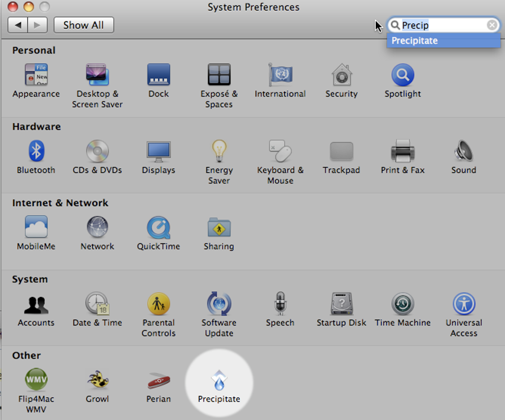Click the magnifying glass in search field
The height and width of the screenshot is (420, 505).
pyautogui.click(x=395, y=25)
